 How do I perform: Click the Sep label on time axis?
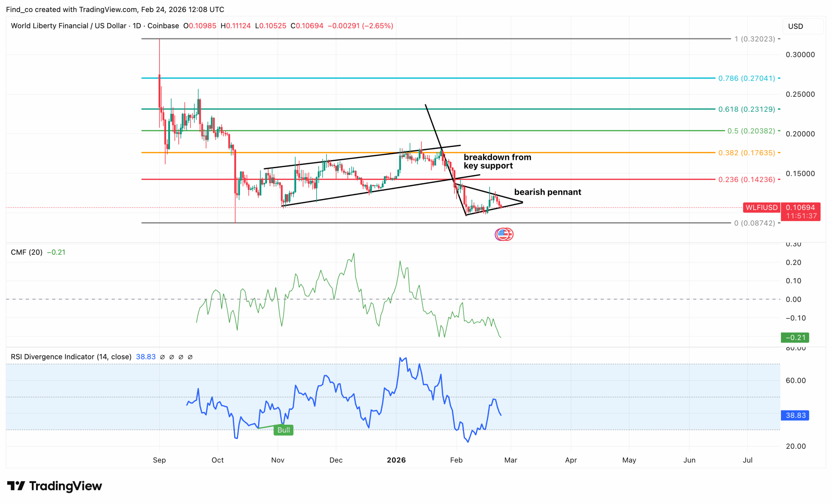pos(159,460)
